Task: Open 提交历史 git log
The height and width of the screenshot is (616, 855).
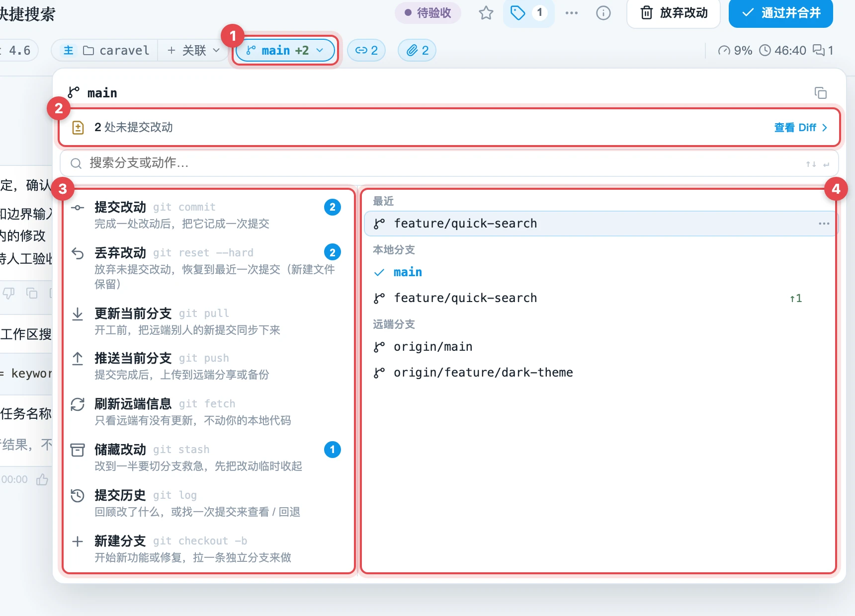Action: (x=208, y=503)
